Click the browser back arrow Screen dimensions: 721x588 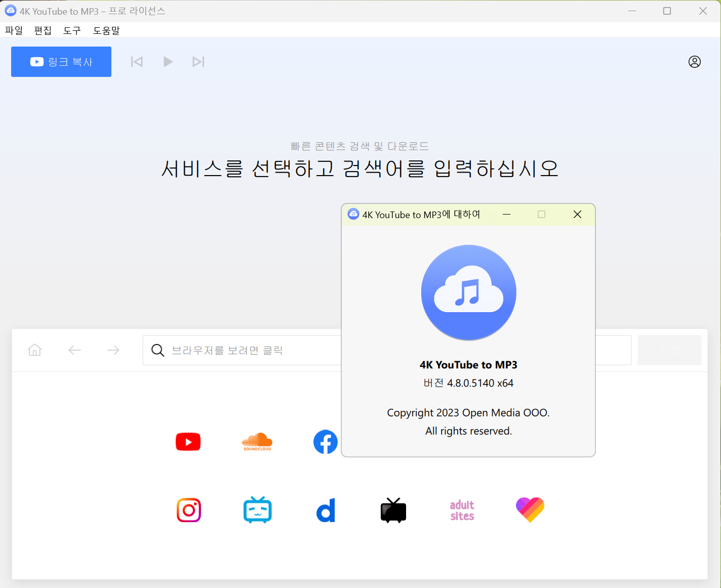[75, 350]
